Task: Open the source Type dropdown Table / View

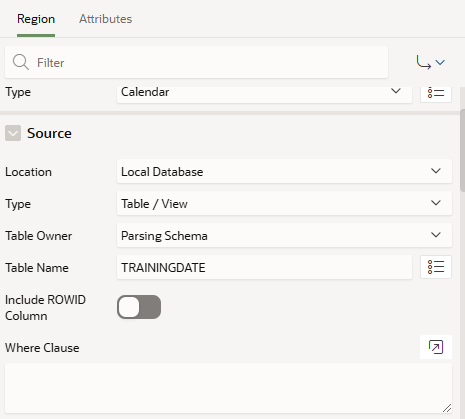Action: click(x=284, y=203)
